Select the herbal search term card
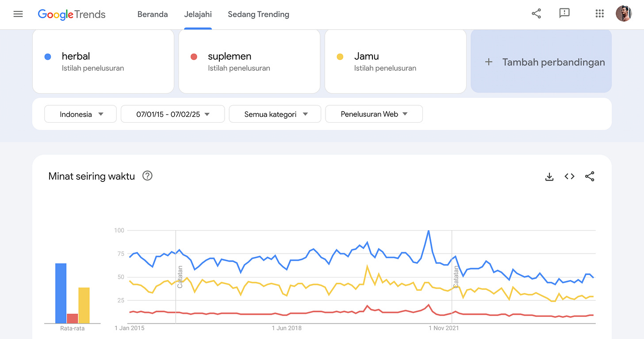The height and width of the screenshot is (339, 644). click(103, 62)
